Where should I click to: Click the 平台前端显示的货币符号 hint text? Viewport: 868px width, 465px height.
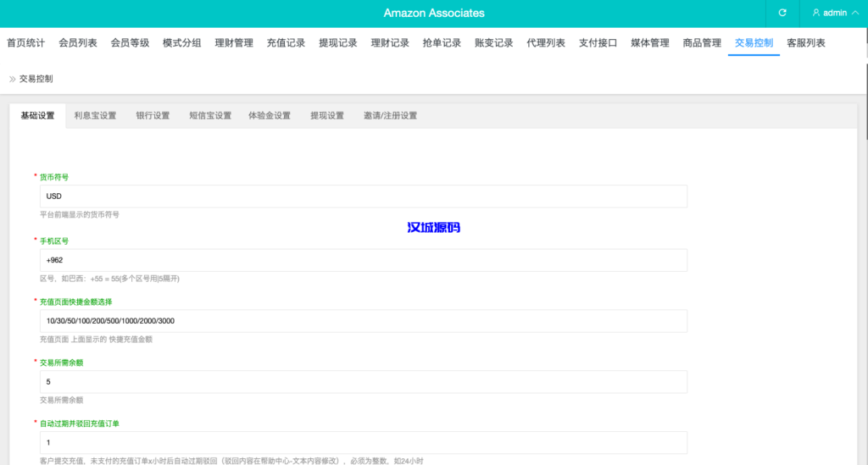click(79, 214)
